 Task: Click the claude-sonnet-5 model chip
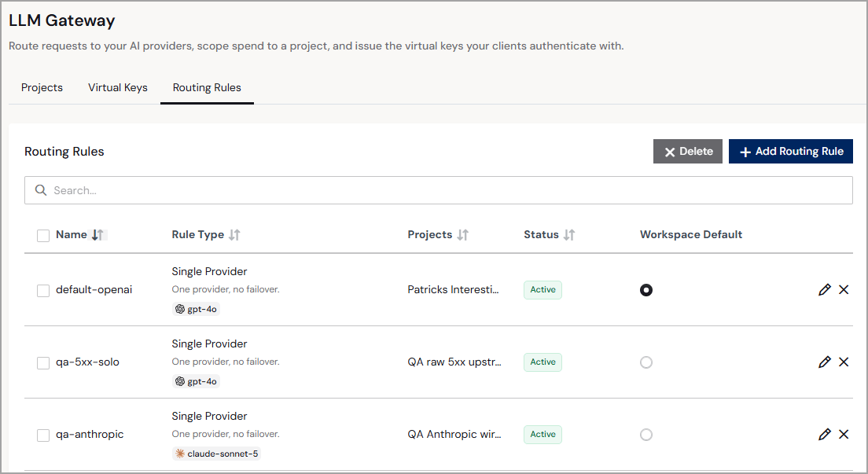tap(216, 454)
